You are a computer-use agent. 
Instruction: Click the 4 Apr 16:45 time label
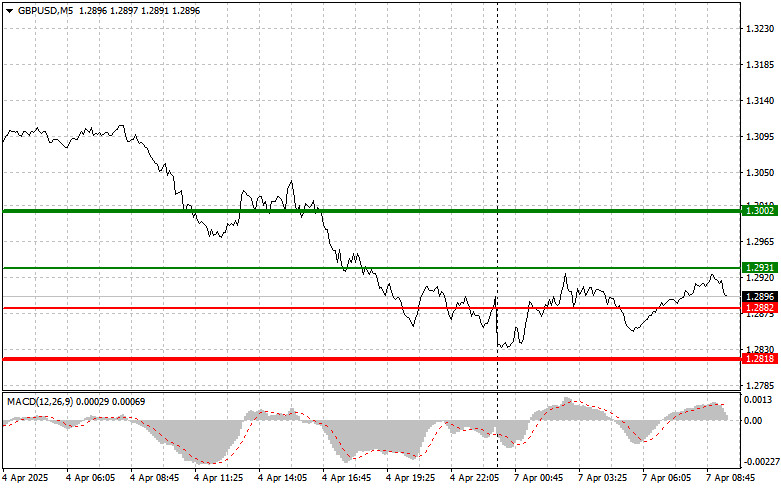point(347,478)
